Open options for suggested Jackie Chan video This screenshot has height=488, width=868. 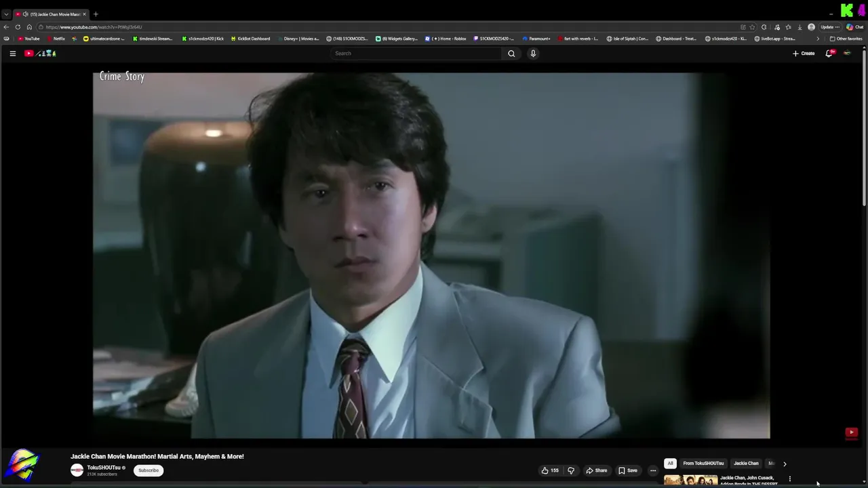pos(789,479)
